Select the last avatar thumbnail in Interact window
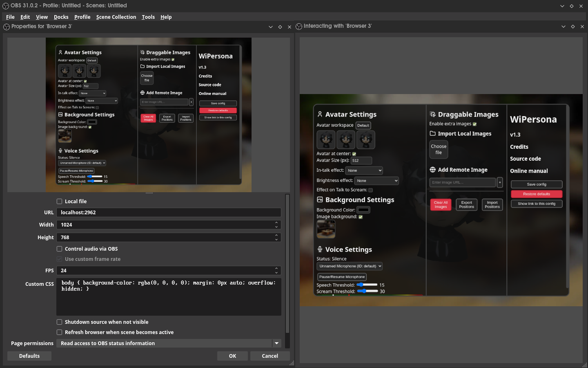The width and height of the screenshot is (588, 368). [x=366, y=140]
